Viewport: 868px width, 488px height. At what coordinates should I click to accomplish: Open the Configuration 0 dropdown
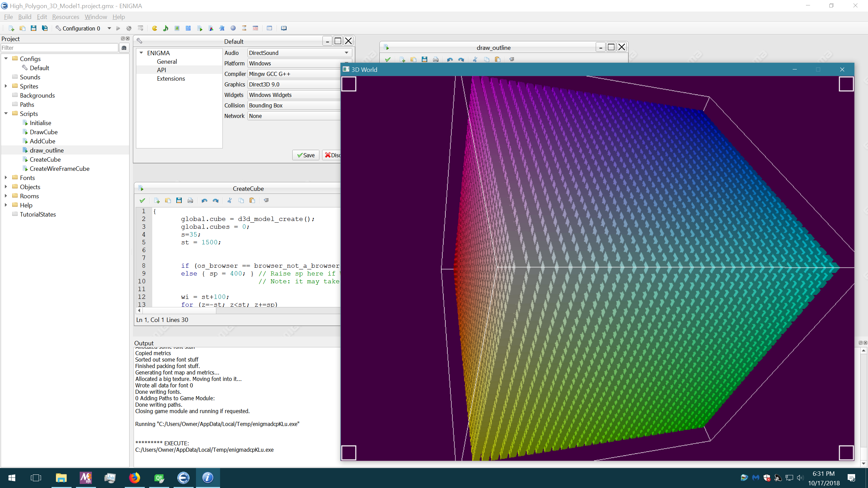coord(109,28)
